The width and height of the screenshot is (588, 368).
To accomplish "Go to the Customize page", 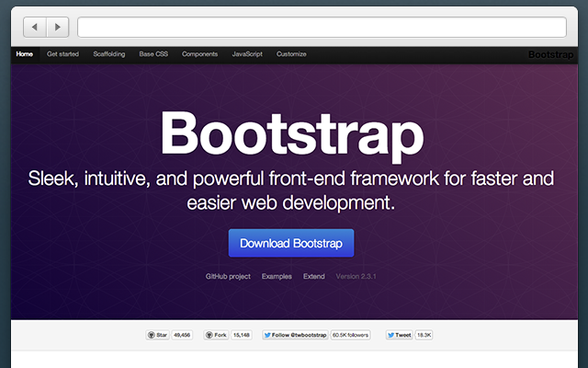I will click(x=291, y=54).
